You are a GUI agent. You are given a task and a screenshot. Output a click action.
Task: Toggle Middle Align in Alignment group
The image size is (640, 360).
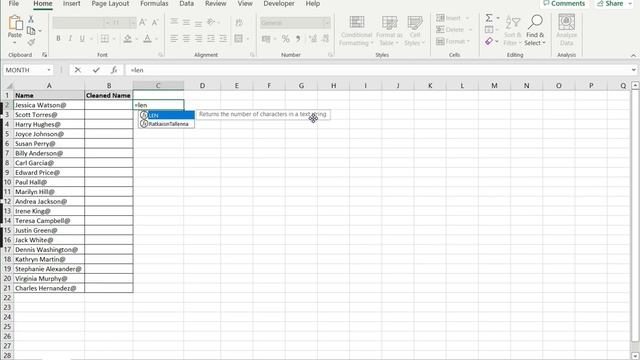(x=186, y=22)
